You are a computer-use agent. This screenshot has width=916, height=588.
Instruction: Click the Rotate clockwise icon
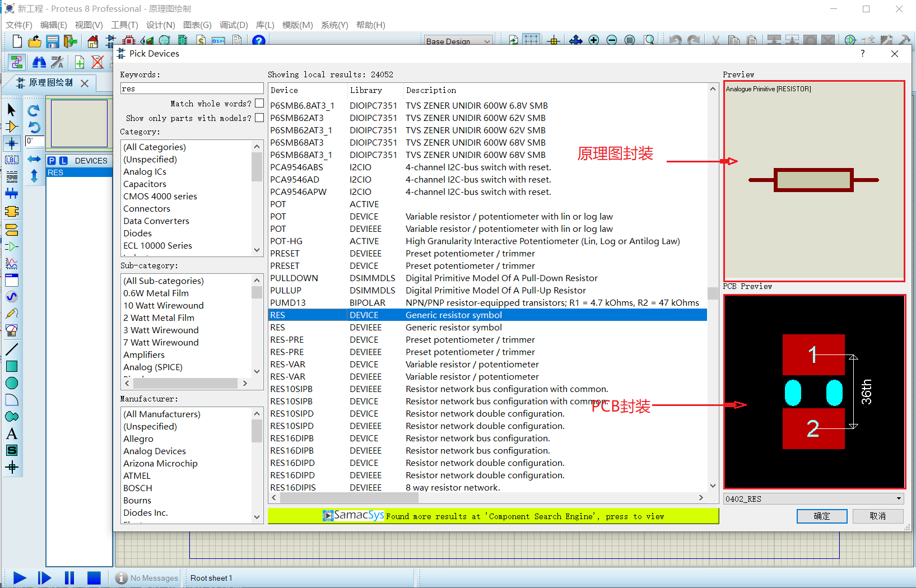34,110
